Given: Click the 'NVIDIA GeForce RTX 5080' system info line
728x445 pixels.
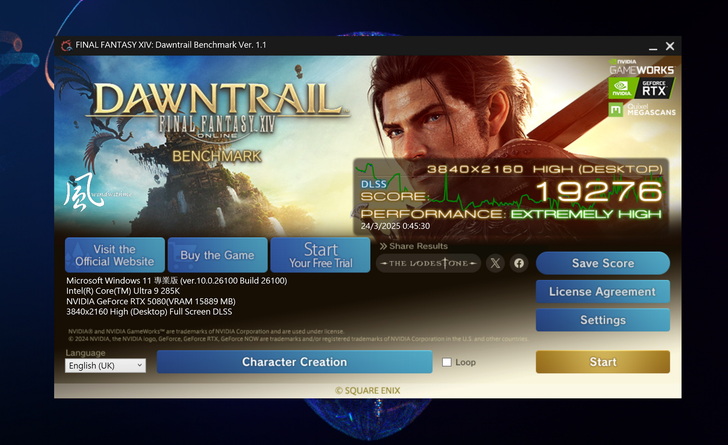Looking at the screenshot, I should point(151,301).
